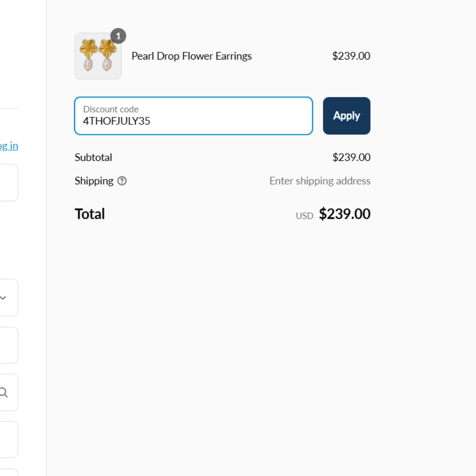Click the entered code 4THOFJULY35
This screenshot has height=476, width=476.
(117, 121)
